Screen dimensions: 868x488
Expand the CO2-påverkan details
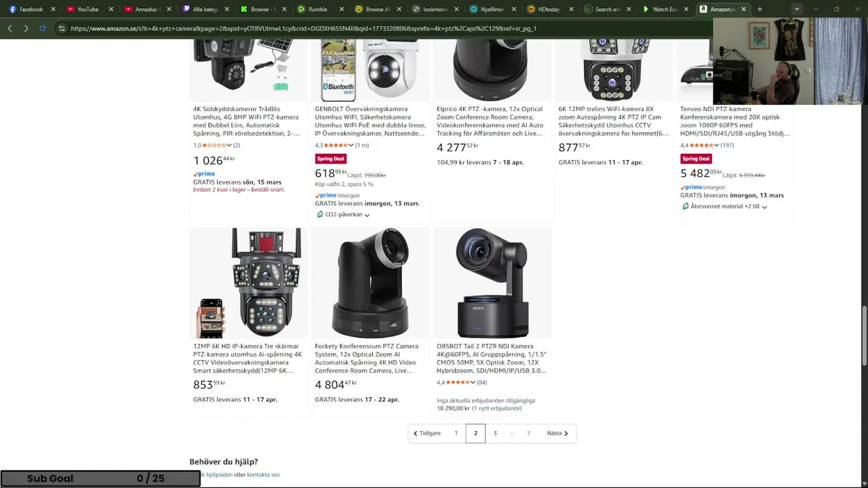pos(367,215)
